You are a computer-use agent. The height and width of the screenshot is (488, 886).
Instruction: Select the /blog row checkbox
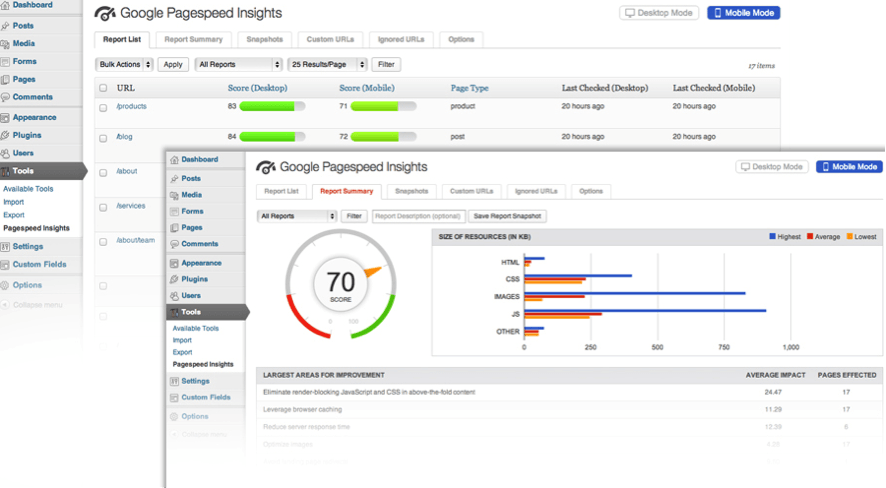pyautogui.click(x=103, y=137)
